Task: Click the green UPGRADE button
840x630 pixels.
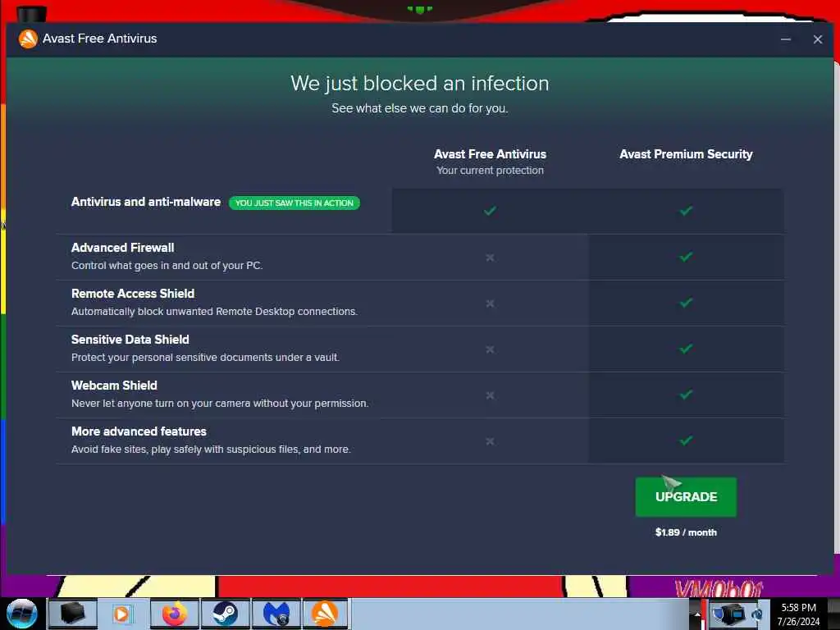Action: pos(686,496)
